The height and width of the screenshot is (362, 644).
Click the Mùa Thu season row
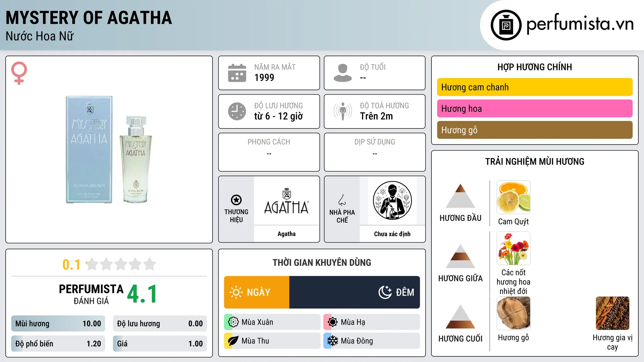pos(272,341)
